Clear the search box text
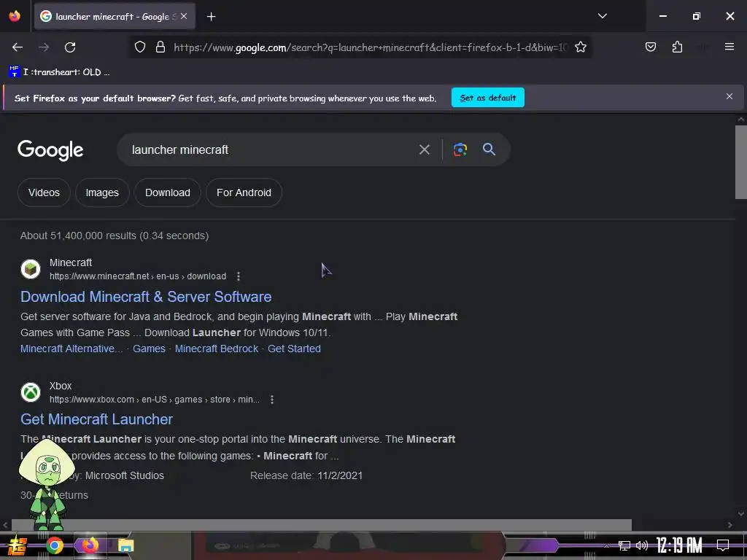The height and width of the screenshot is (560, 747). tap(424, 149)
